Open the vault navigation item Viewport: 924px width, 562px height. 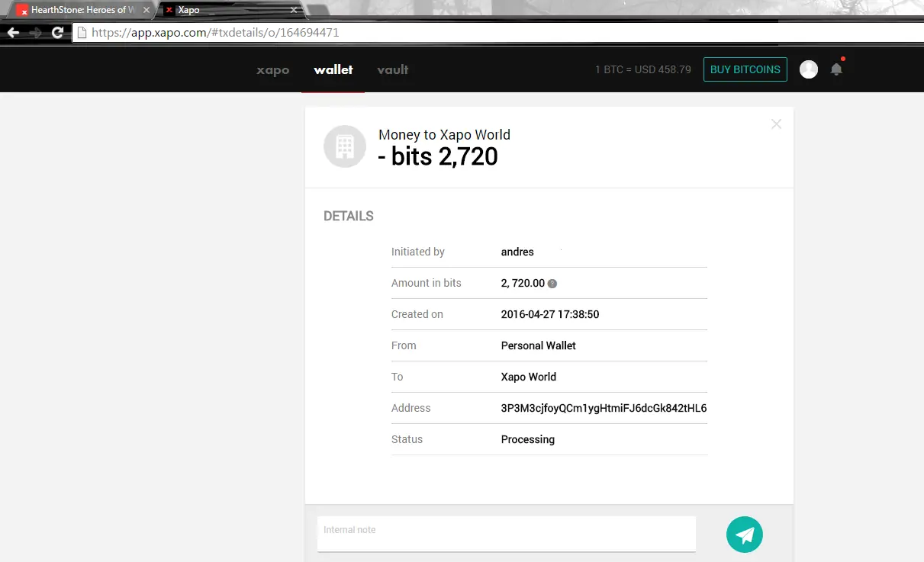coord(393,69)
